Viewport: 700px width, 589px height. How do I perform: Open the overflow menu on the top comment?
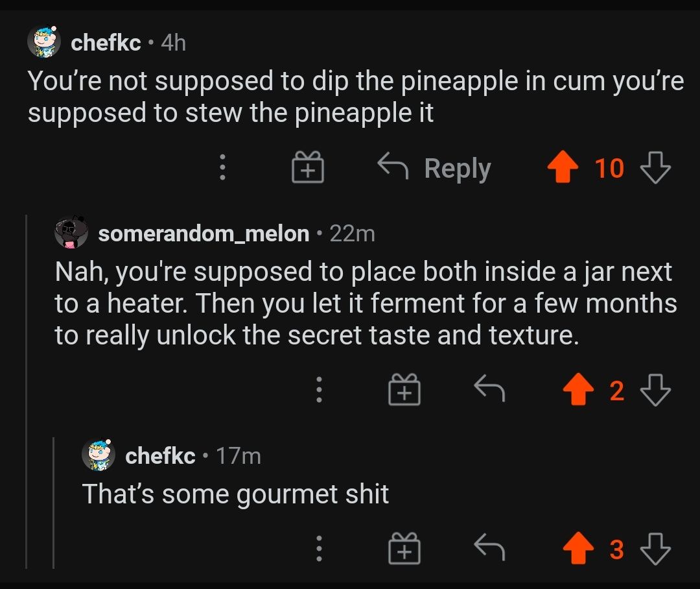click(222, 167)
